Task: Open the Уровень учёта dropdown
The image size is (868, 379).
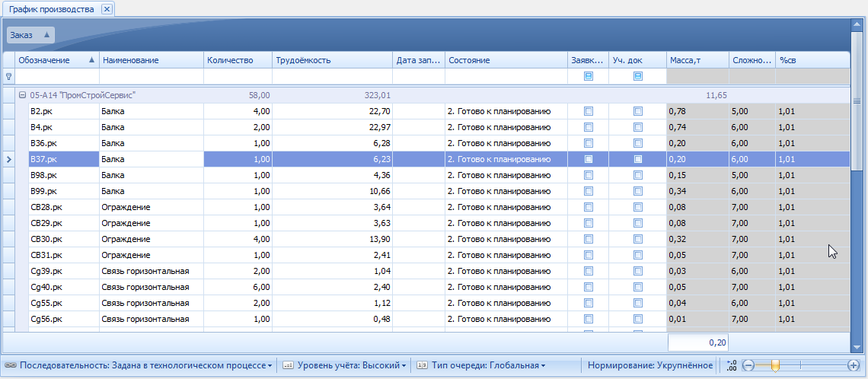Action: point(351,365)
